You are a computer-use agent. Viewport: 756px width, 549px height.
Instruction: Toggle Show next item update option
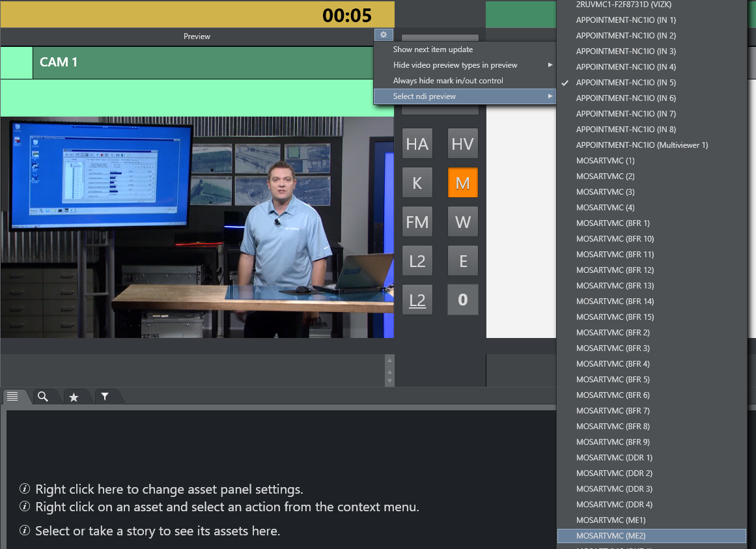[433, 49]
